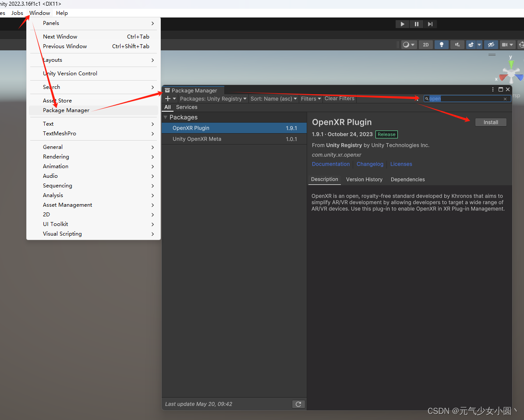Open scene effects dropdown arrow
This screenshot has height=420, width=524.
pos(479,45)
